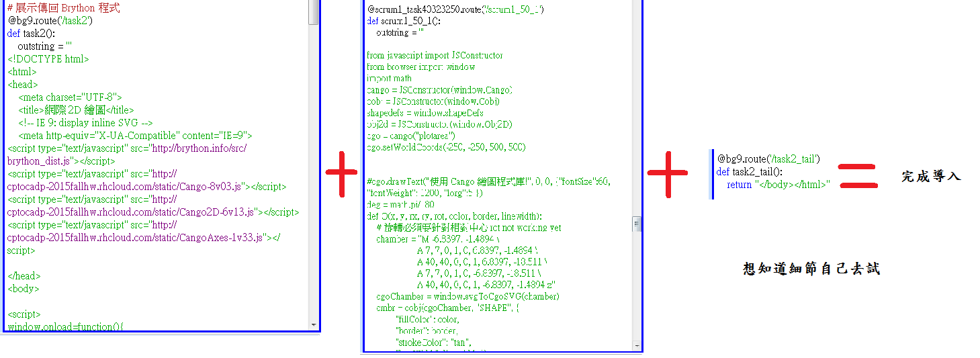Click the '#cgo.drawText' commented line
This screenshot has width=980, height=358.
[488, 182]
